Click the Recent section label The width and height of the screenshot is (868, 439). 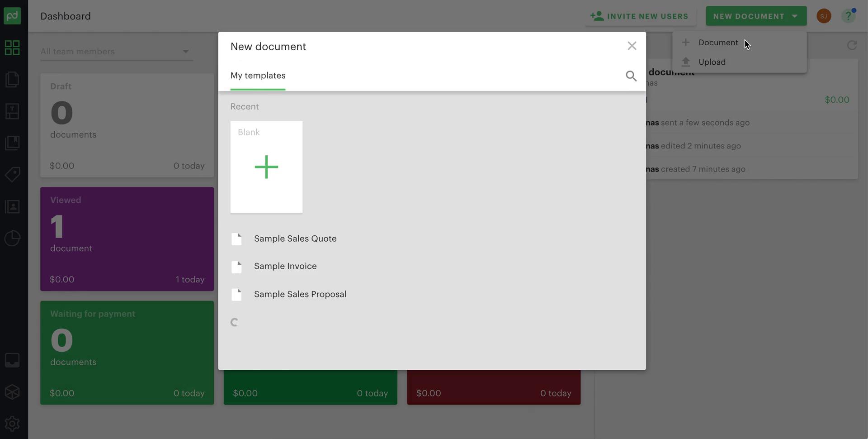pyautogui.click(x=245, y=106)
